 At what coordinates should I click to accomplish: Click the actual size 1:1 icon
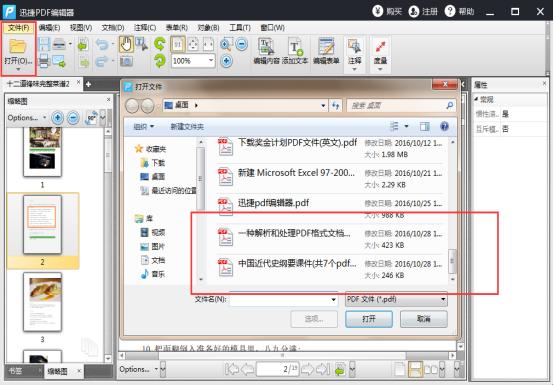[x=178, y=44]
